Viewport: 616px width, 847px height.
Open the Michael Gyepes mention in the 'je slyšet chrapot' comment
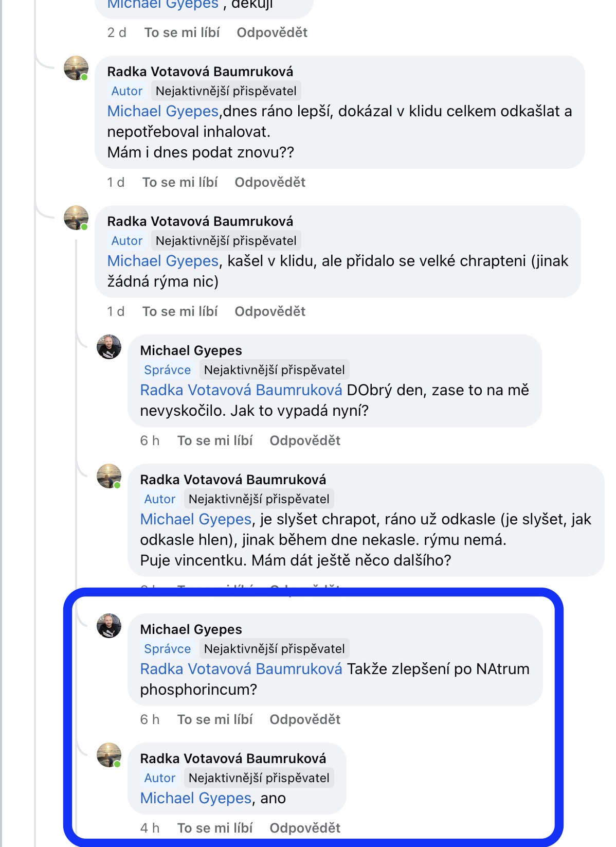point(196,519)
